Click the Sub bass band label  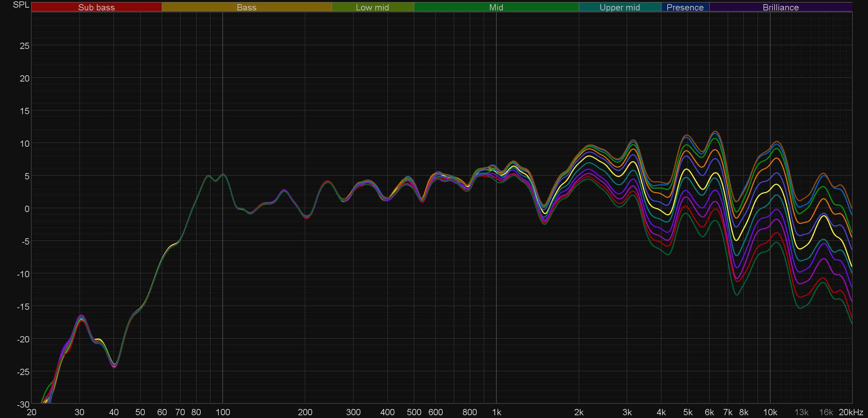[96, 7]
